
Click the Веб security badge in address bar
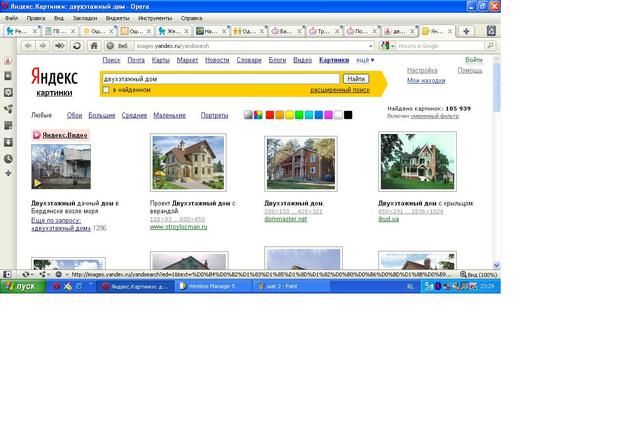pyautogui.click(x=117, y=46)
